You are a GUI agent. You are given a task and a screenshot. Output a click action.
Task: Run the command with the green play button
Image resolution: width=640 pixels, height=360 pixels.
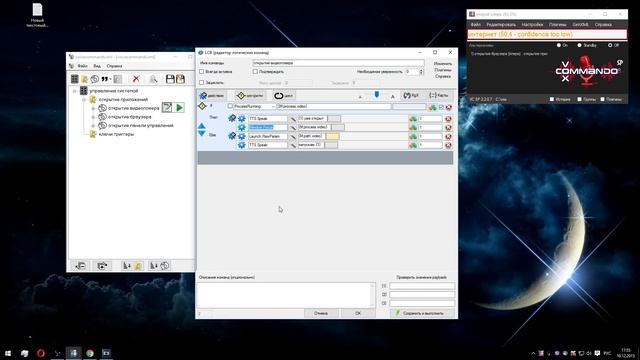point(180,108)
